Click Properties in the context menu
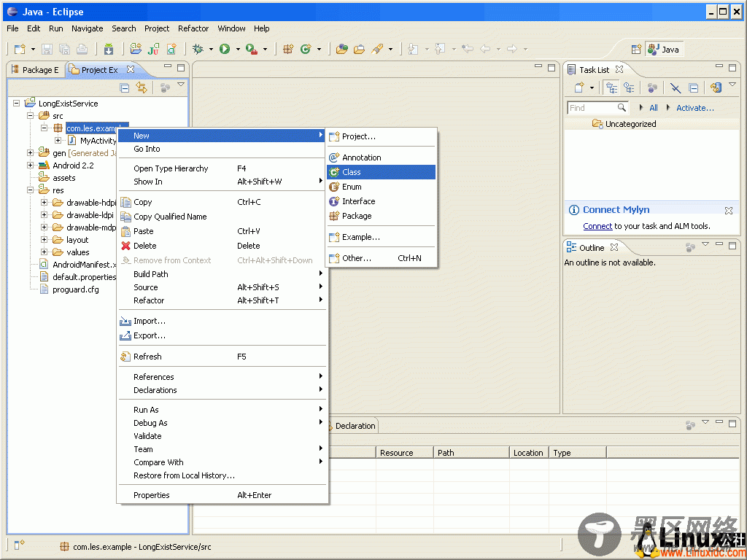 coord(222,495)
